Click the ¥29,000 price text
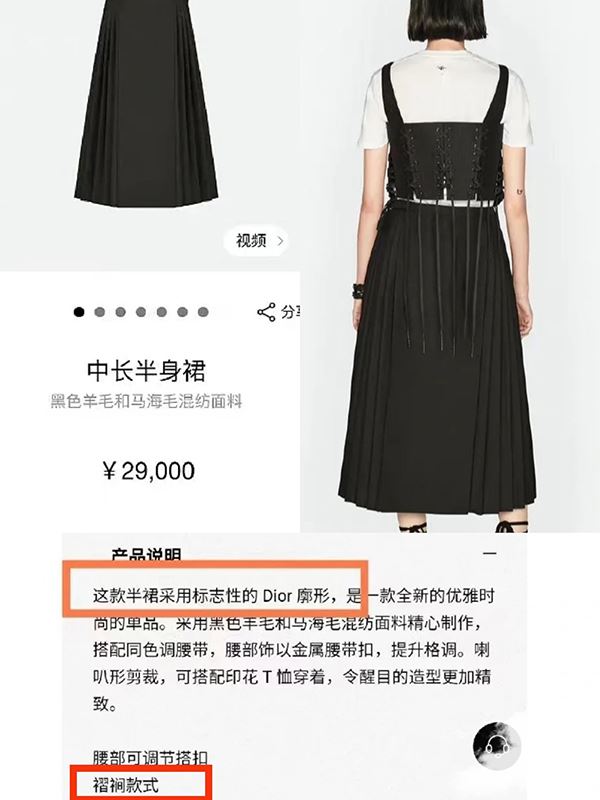This screenshot has height=800, width=600. point(148,471)
